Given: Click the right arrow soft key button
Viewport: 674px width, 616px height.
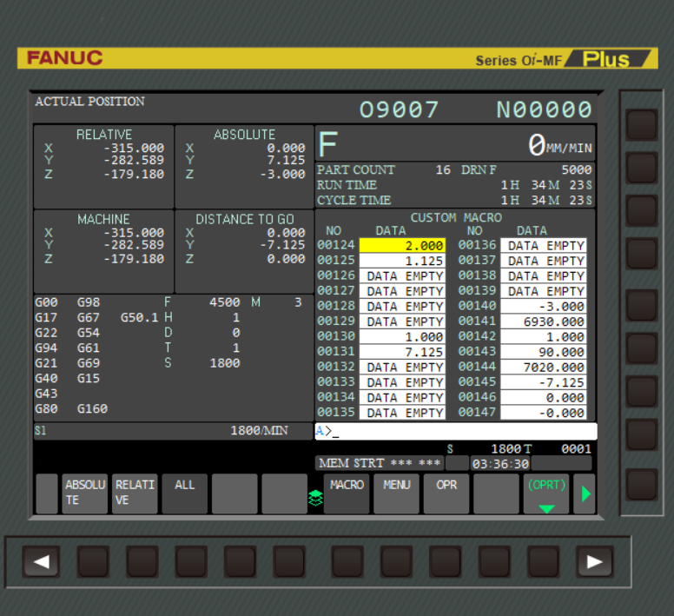Looking at the screenshot, I should tap(594, 561).
